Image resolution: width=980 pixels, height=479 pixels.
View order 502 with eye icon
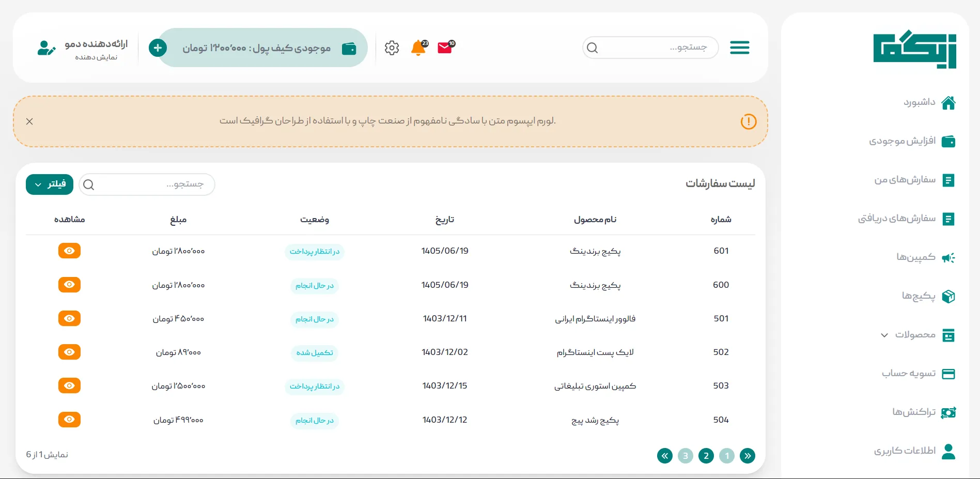tap(69, 352)
